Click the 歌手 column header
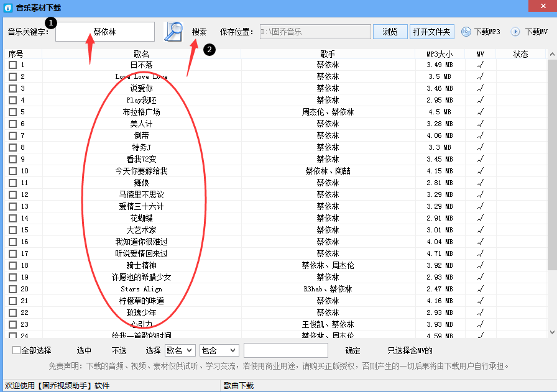 coord(328,54)
